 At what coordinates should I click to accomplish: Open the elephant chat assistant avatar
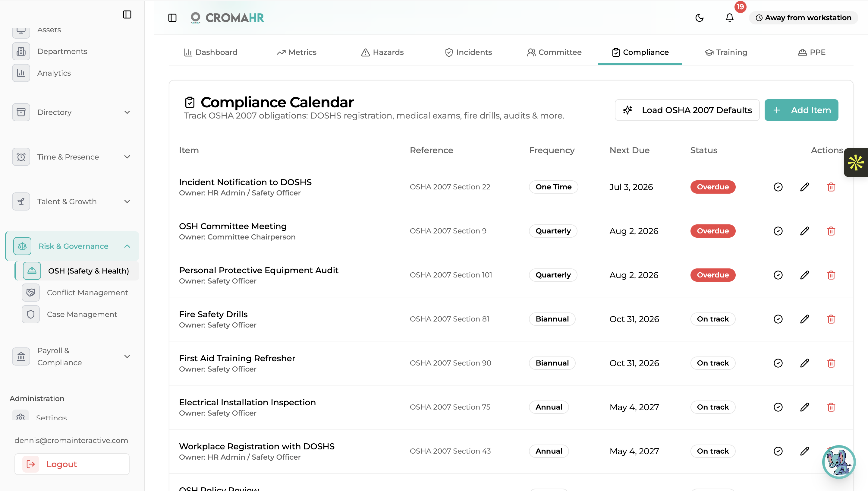click(839, 462)
